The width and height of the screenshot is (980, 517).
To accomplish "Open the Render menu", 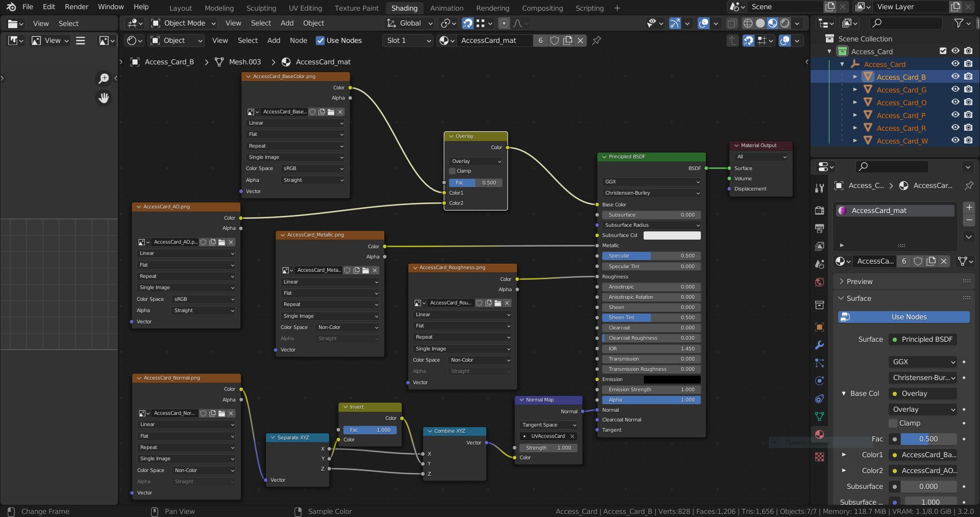I will (x=77, y=7).
